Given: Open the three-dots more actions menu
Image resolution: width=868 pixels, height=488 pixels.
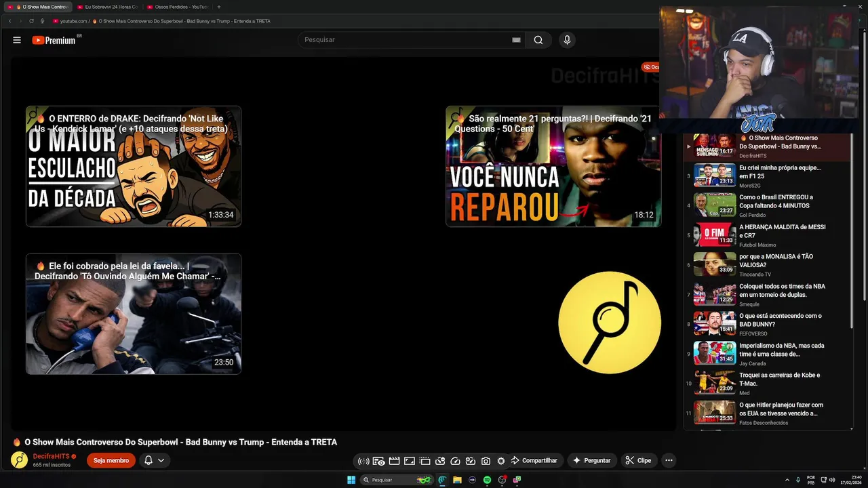Looking at the screenshot, I should 669,460.
